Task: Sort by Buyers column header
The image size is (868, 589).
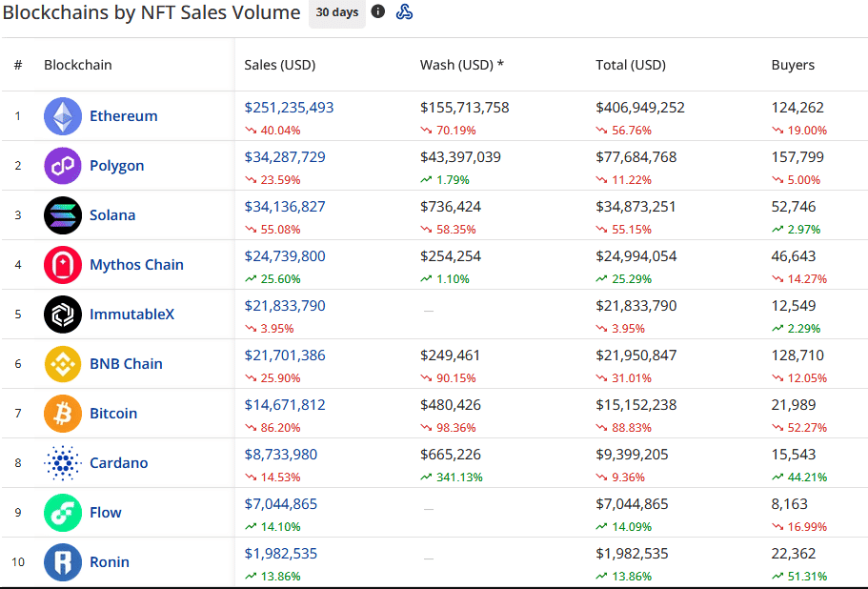Action: 793,65
